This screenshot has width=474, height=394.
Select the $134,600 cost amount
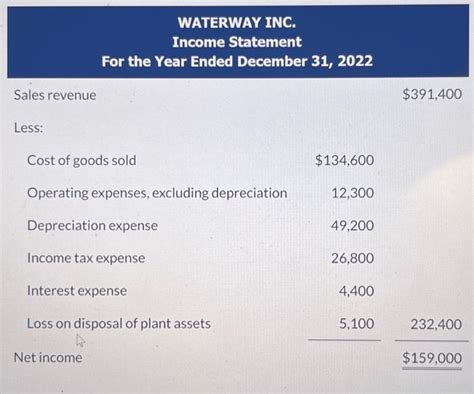(344, 160)
